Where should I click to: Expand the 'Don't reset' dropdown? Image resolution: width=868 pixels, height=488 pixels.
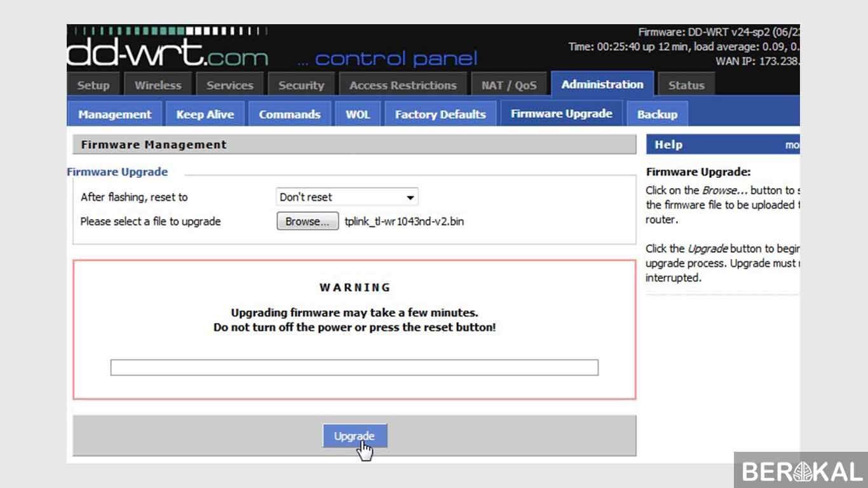pyautogui.click(x=347, y=197)
